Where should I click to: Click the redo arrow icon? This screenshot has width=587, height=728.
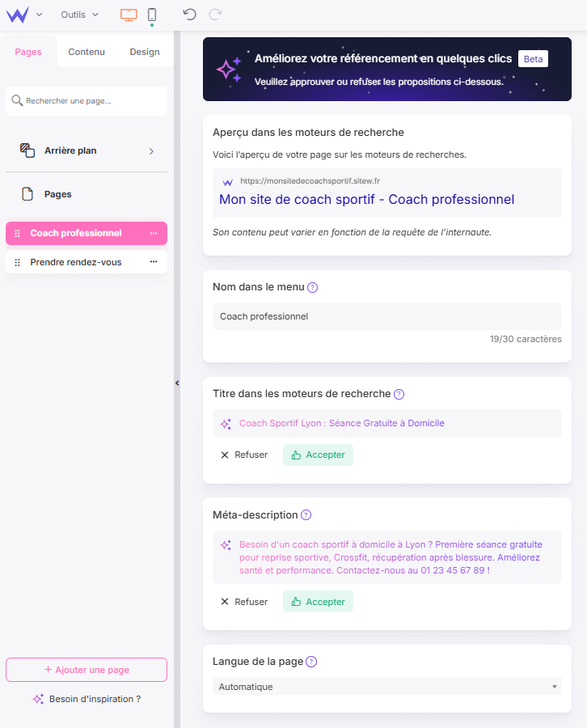[214, 15]
